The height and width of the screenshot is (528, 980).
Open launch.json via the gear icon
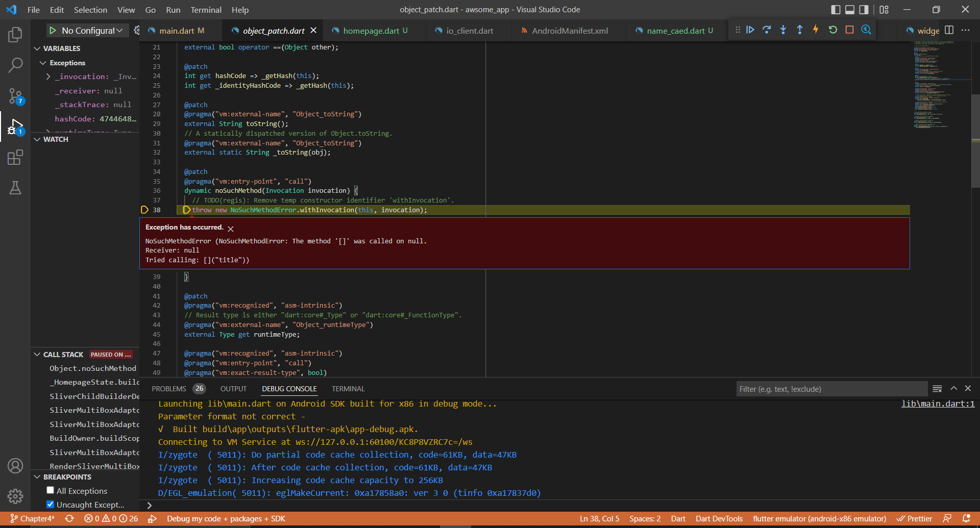click(x=136, y=31)
